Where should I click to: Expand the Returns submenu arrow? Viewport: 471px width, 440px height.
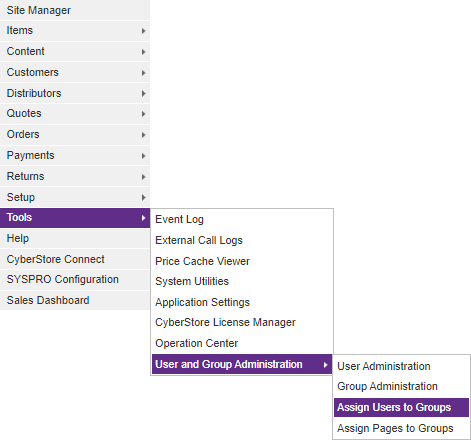point(143,177)
